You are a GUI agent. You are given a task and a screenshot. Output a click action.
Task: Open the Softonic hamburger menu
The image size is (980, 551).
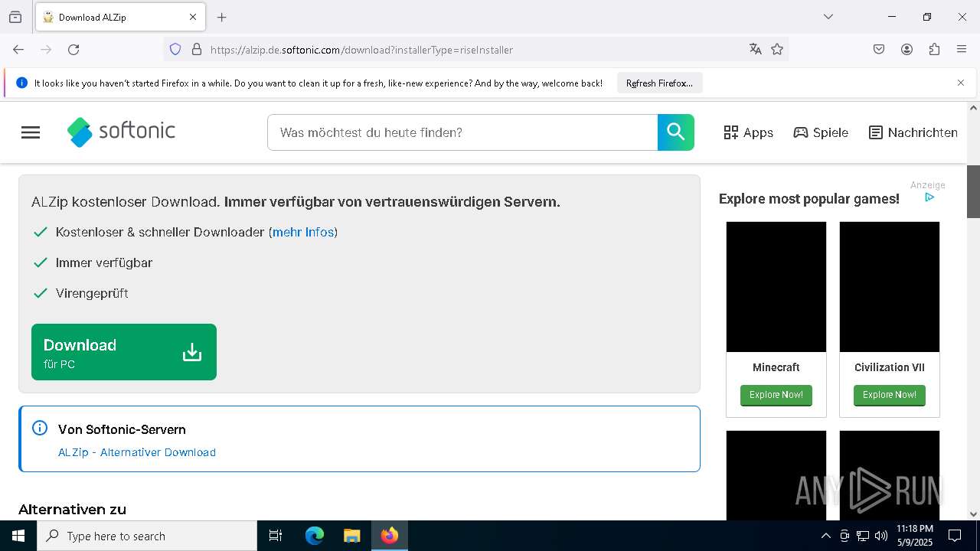click(31, 132)
